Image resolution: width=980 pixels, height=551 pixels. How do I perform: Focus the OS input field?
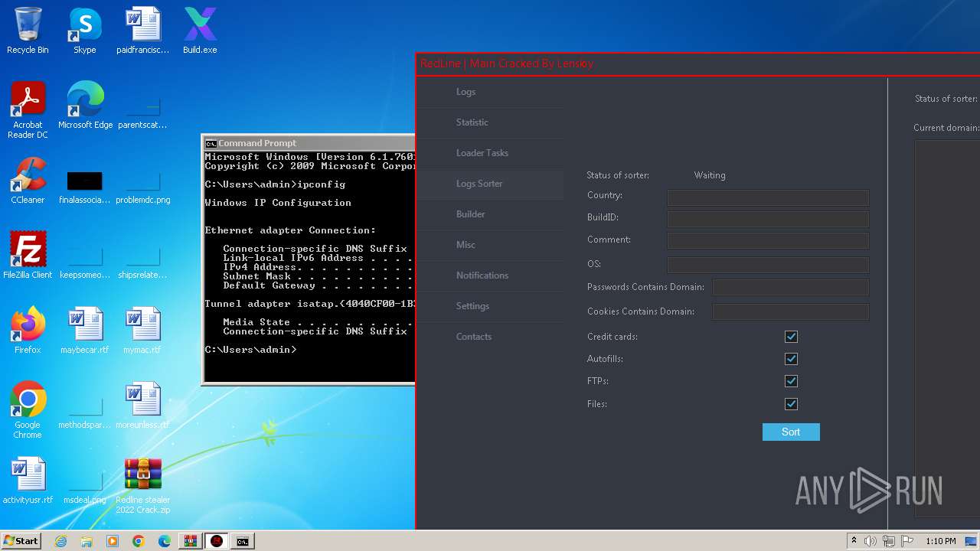coord(768,266)
